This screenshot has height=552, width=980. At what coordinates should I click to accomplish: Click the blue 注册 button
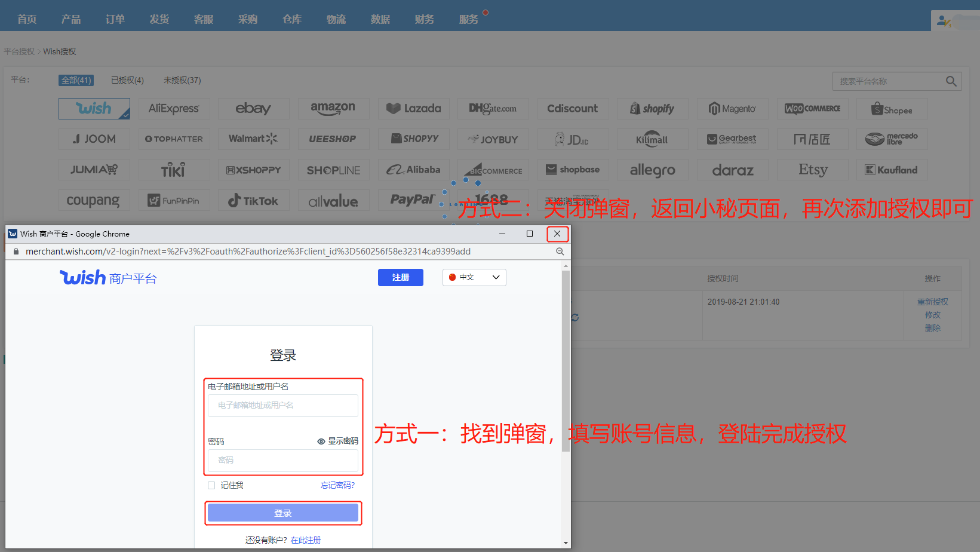[x=401, y=277]
